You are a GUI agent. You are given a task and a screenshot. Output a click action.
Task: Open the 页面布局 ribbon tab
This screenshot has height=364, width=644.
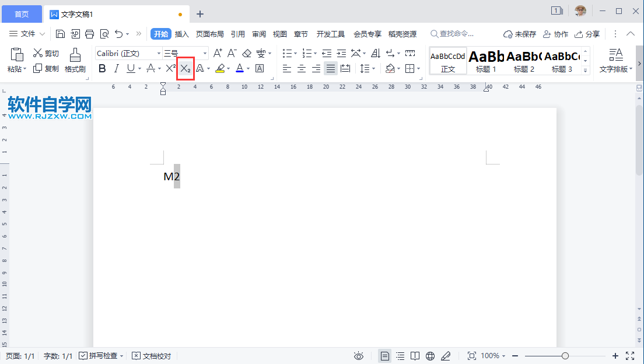tap(210, 34)
